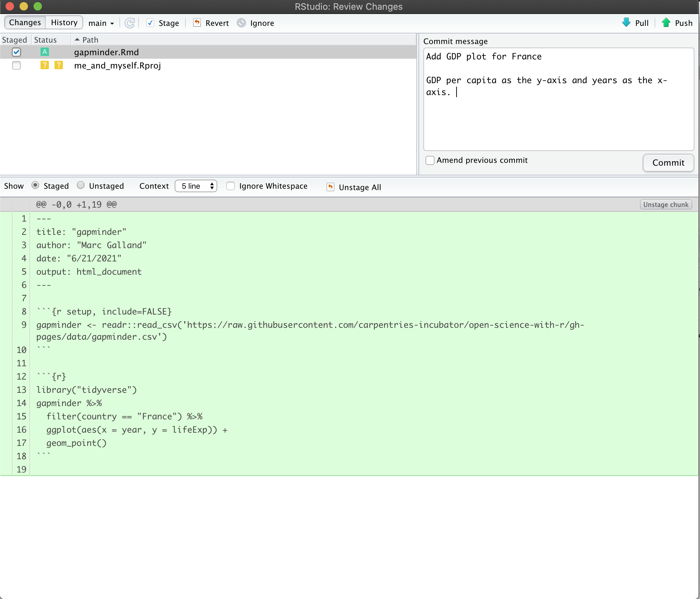700x599 pixels.
Task: Click the Show label in diff toolbar
Action: pos(14,186)
